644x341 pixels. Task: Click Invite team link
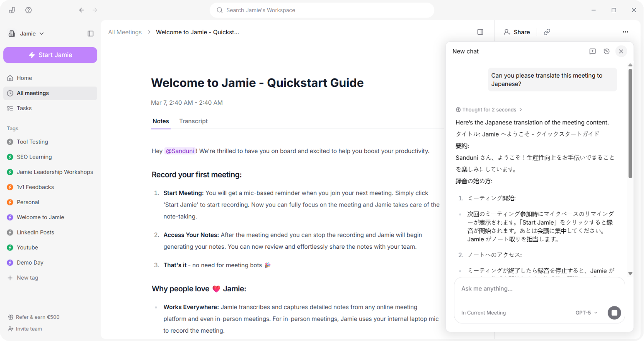click(x=25, y=329)
